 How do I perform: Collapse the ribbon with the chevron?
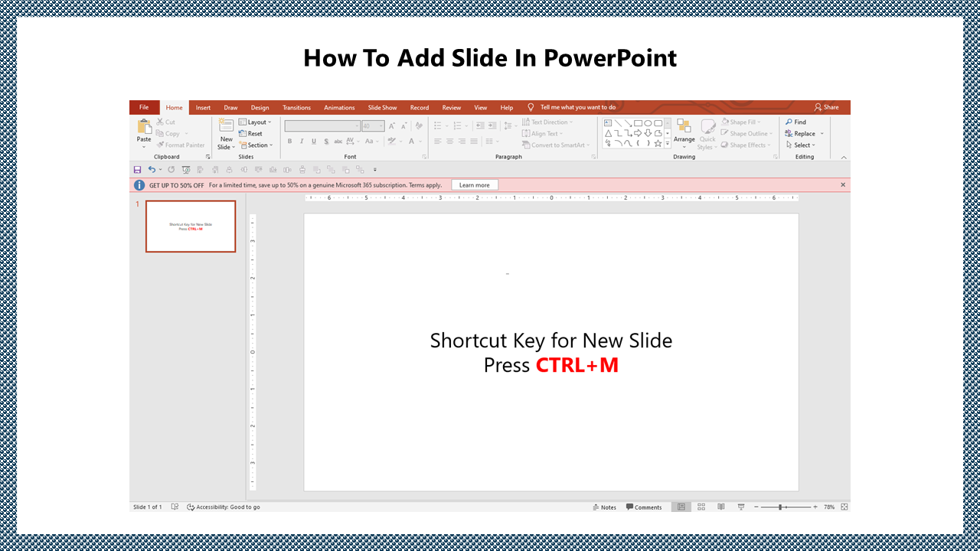point(844,158)
